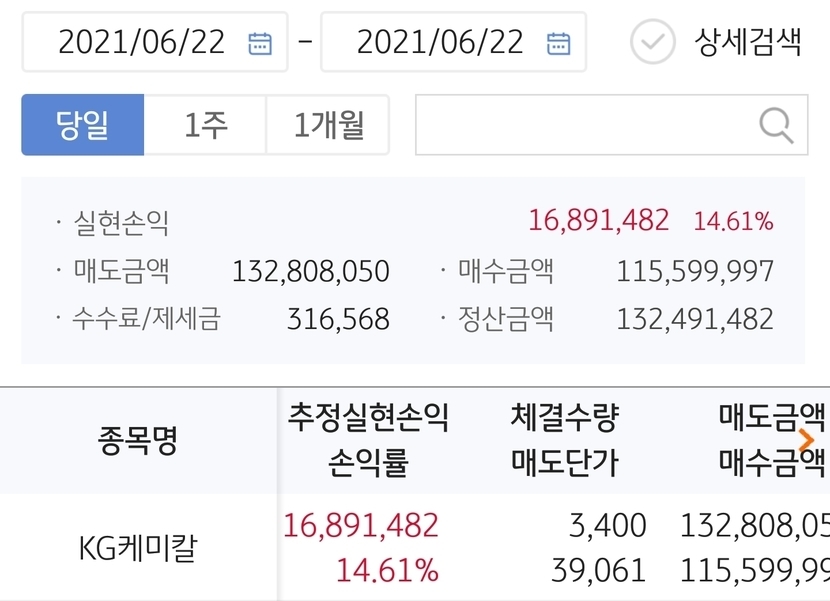830x601 pixels.
Task: Click the 추정실현손익 손익률 column header
Action: tap(368, 441)
